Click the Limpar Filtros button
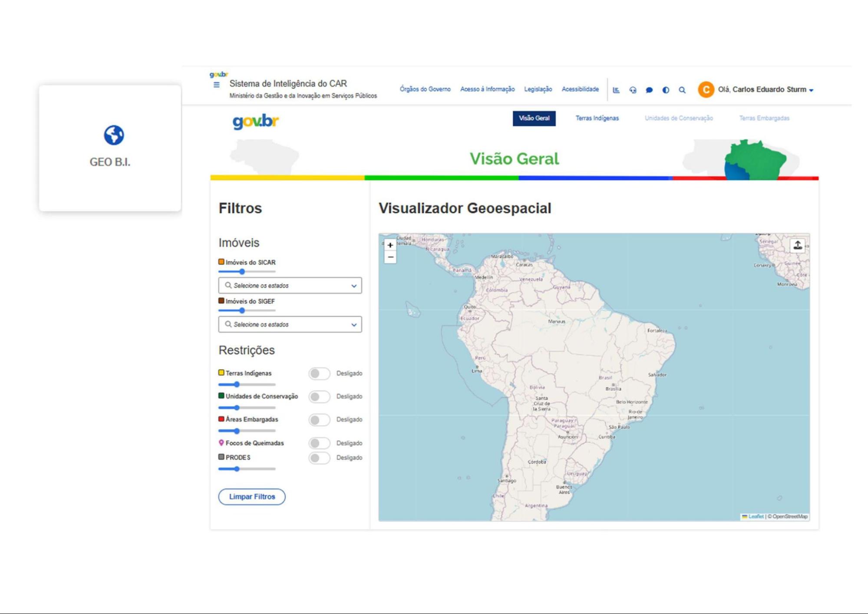The width and height of the screenshot is (868, 614). 252,496
